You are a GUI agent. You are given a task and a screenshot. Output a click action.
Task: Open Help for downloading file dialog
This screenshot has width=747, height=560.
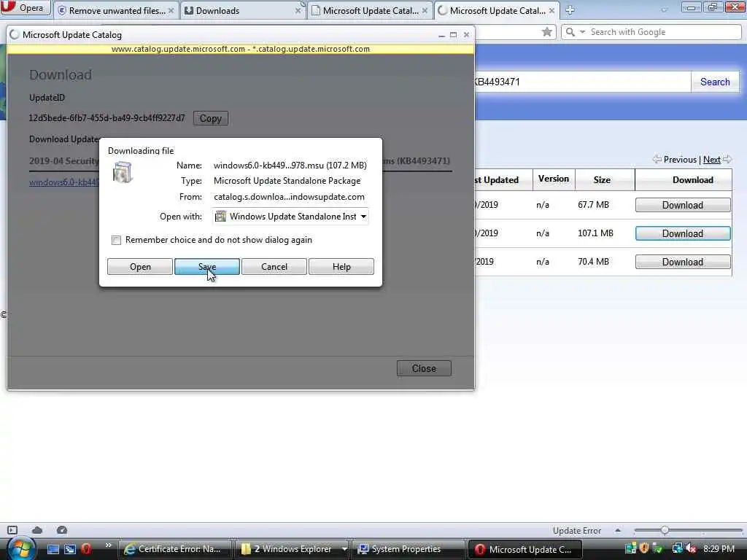pos(341,267)
